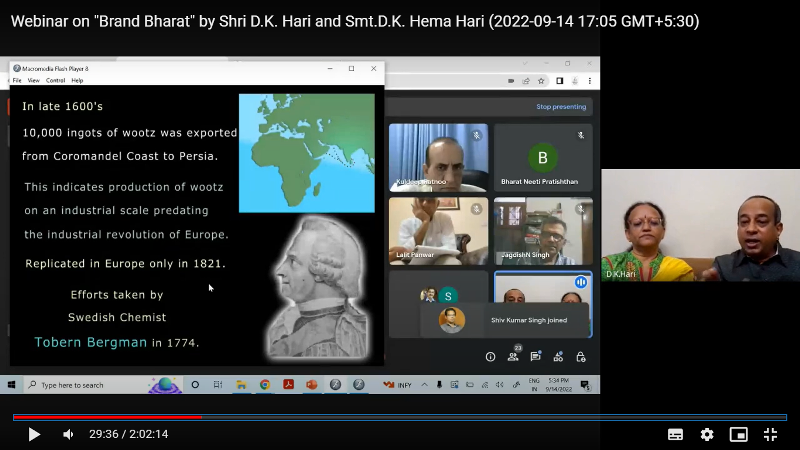Open the host controls lock icon
Screen dimensions: 800x450
click(x=581, y=357)
